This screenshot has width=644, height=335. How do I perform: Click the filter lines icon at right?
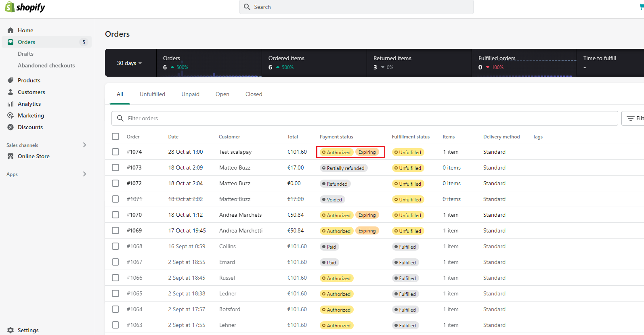pyautogui.click(x=630, y=118)
